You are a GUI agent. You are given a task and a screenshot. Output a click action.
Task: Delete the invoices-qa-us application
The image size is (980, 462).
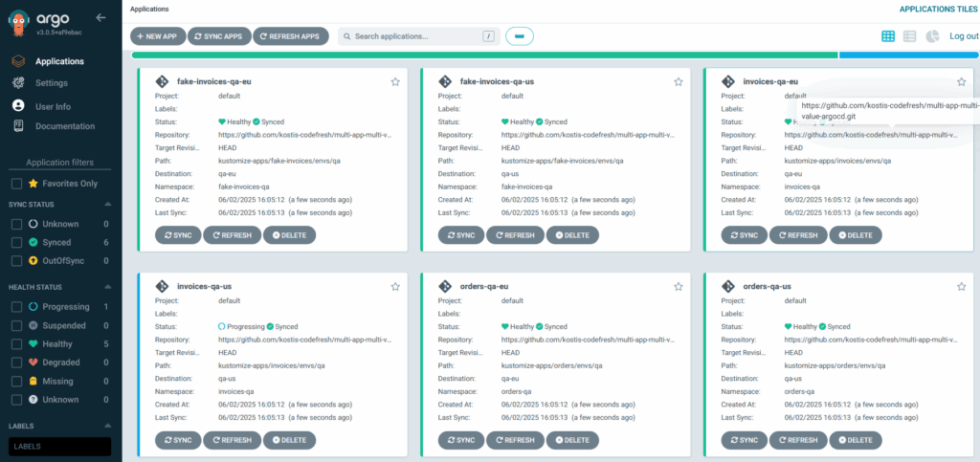(289, 440)
